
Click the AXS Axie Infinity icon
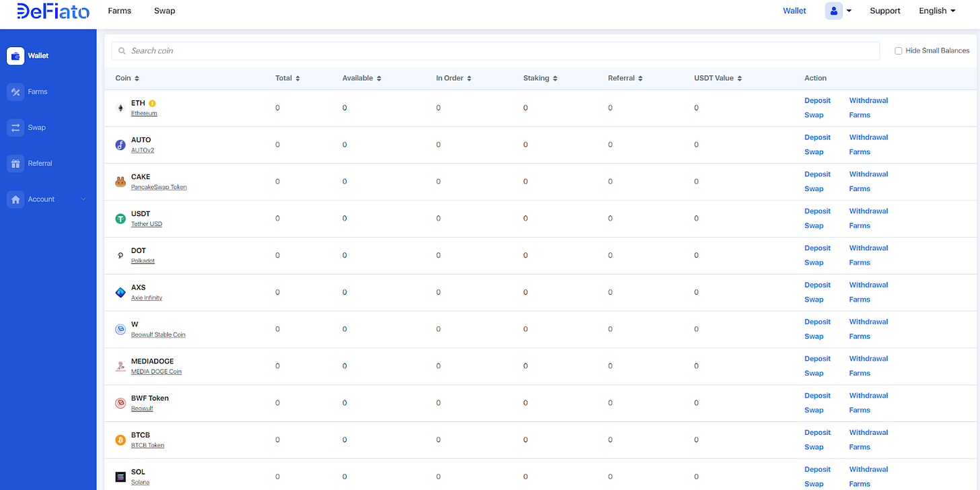coord(120,292)
